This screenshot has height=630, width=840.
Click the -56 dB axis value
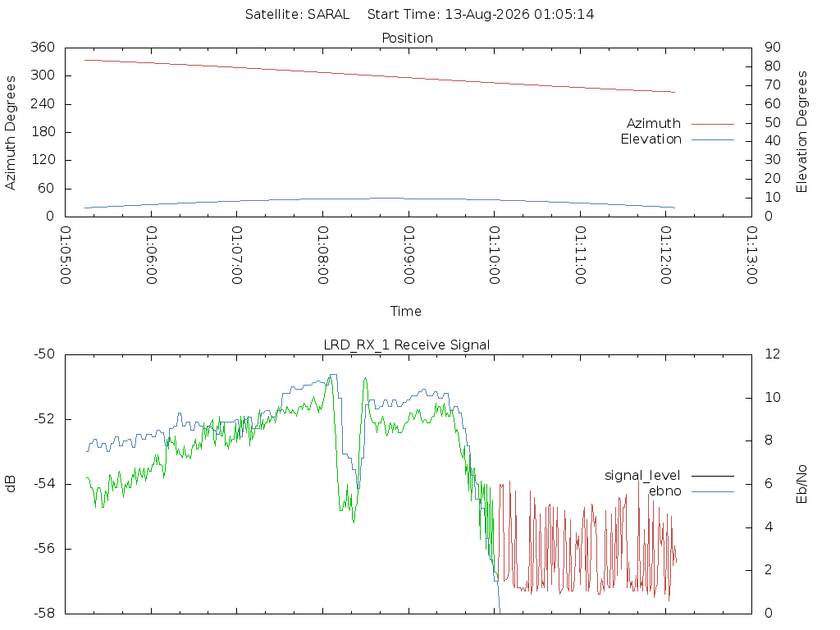point(44,549)
